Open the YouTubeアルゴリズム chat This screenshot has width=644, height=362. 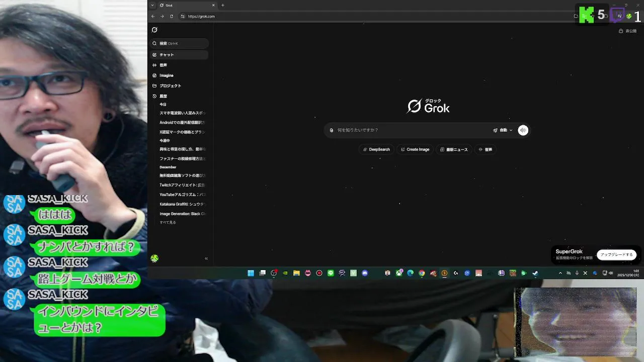coord(182,195)
